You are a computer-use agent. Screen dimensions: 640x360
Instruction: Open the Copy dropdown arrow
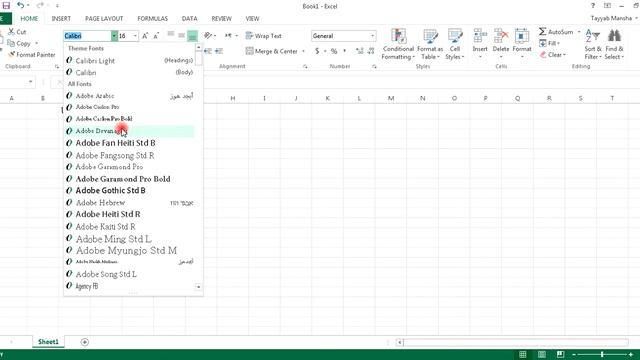point(37,43)
